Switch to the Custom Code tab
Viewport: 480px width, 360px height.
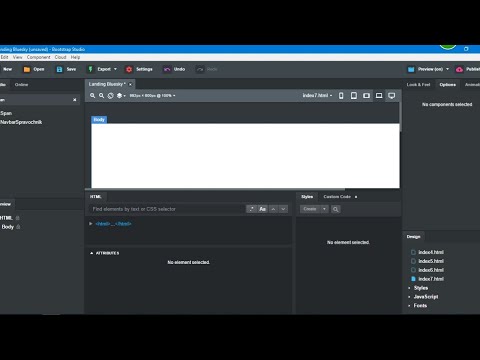[337, 197]
